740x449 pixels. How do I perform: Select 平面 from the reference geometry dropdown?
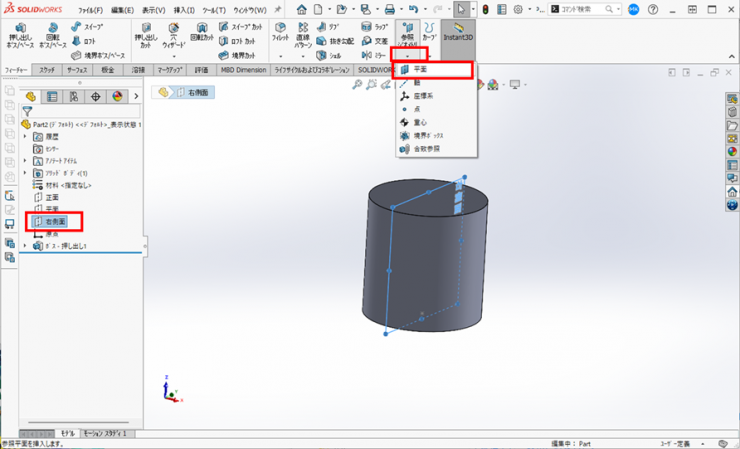pyautogui.click(x=421, y=71)
